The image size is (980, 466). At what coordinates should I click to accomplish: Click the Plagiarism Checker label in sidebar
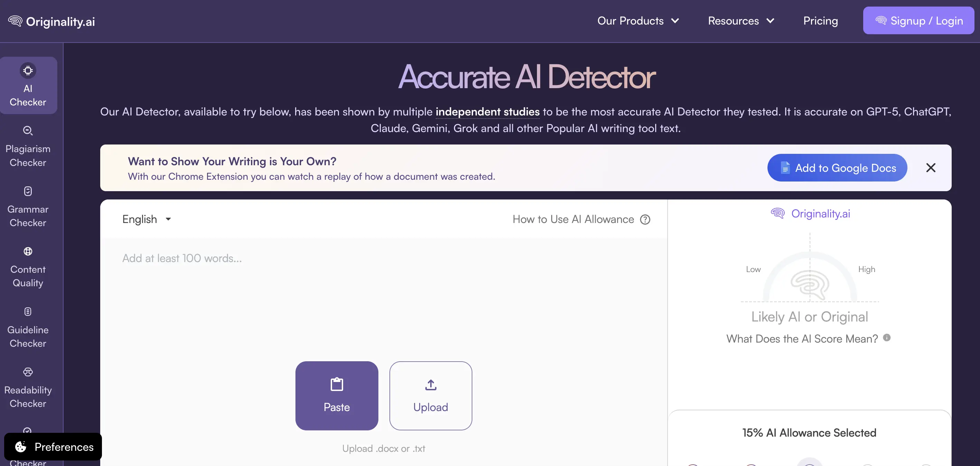click(28, 156)
